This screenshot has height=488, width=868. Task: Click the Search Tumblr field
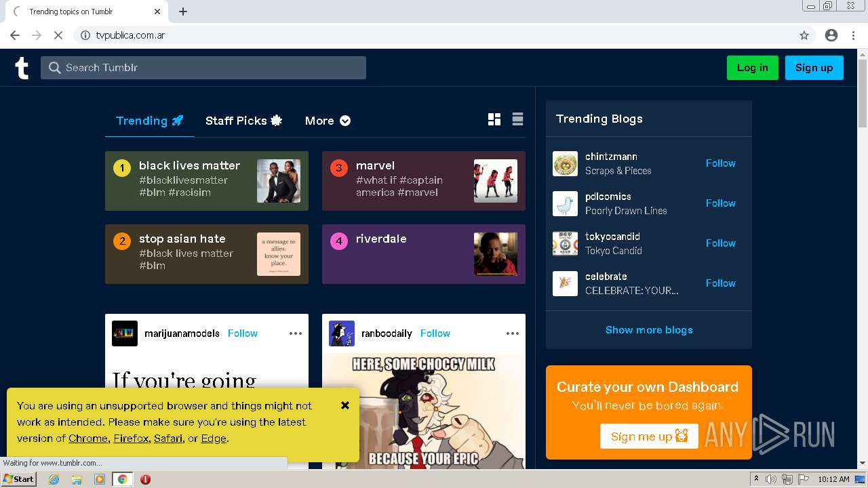pos(203,68)
